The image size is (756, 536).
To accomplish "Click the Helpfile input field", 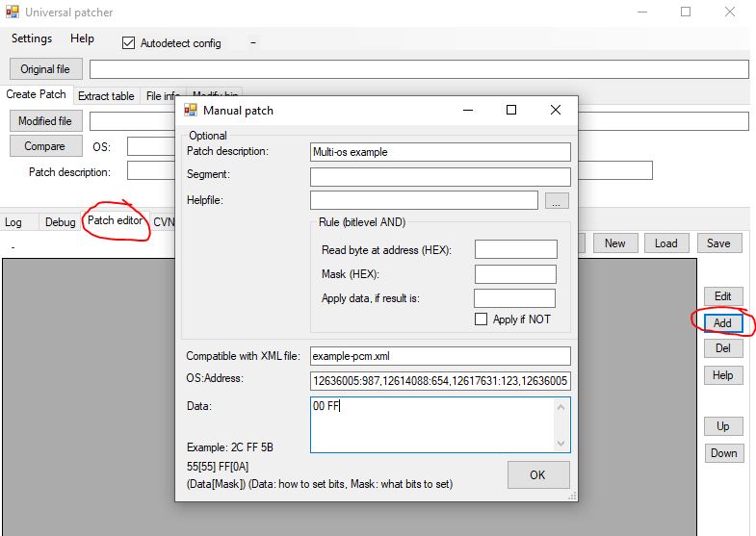I will click(x=424, y=200).
